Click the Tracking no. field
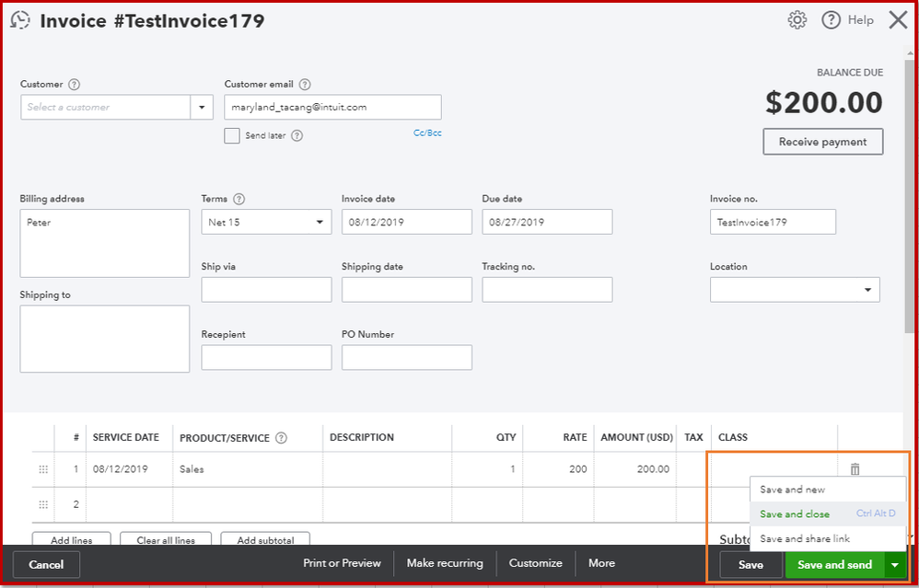 (x=547, y=290)
